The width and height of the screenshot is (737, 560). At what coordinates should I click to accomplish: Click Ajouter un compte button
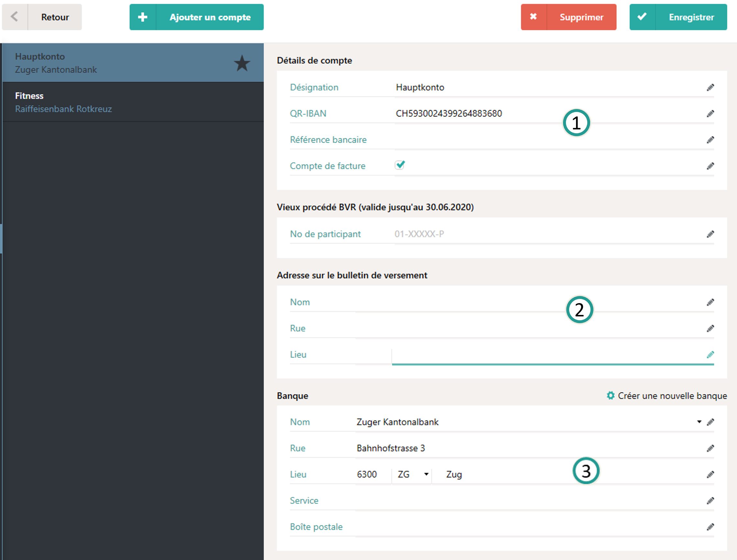click(x=197, y=17)
